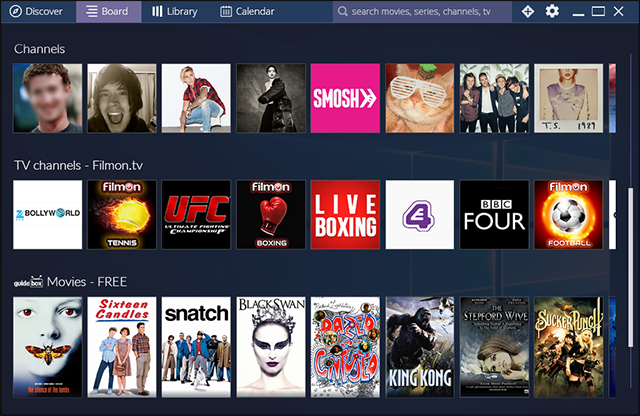The image size is (640, 416).
Task: Open the Black Swan movie poster
Action: (271, 347)
